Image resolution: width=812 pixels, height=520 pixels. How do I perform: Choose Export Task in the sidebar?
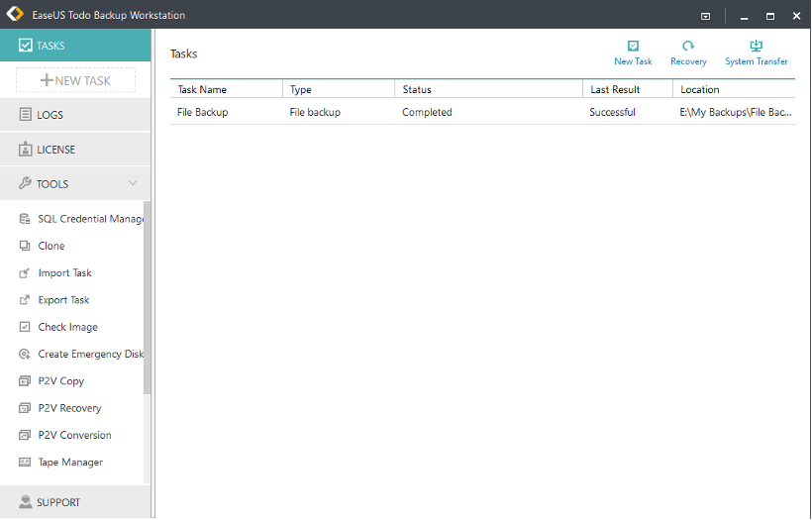[x=63, y=300]
